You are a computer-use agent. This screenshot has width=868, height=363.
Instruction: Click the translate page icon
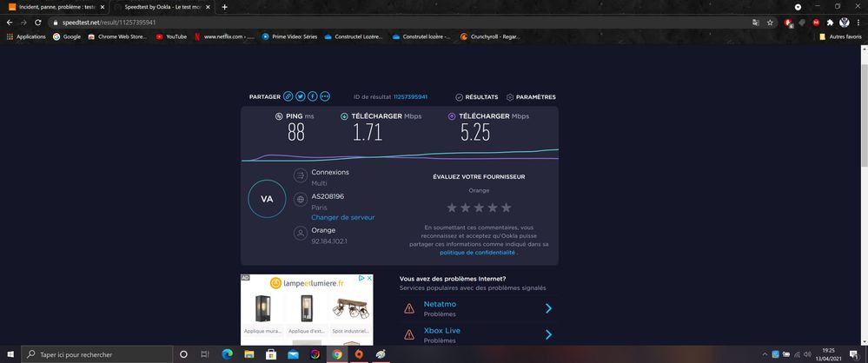pyautogui.click(x=756, y=23)
